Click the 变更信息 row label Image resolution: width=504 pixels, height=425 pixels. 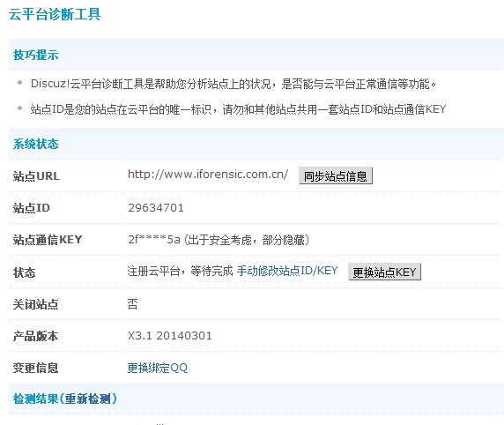point(35,368)
